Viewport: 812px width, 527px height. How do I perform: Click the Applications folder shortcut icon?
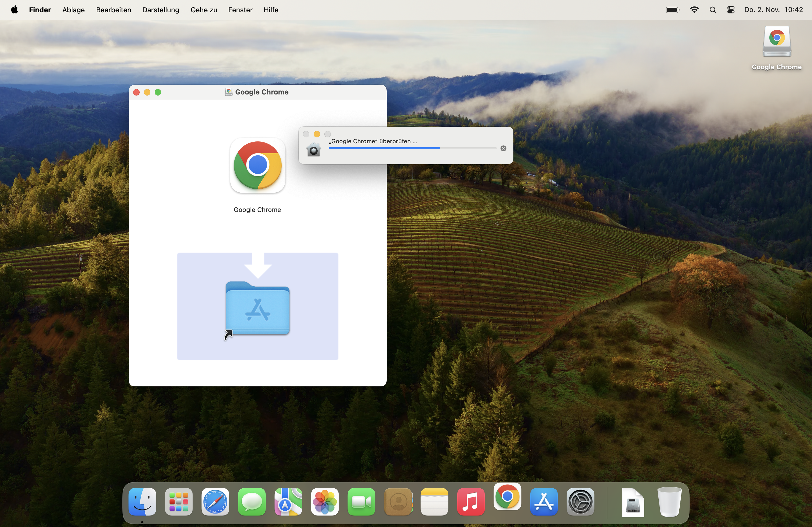coord(258,308)
